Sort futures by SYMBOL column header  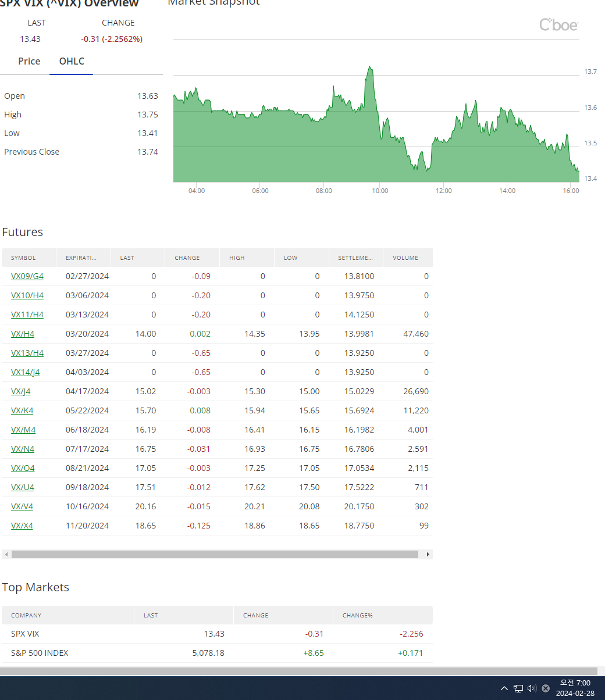(x=29, y=258)
